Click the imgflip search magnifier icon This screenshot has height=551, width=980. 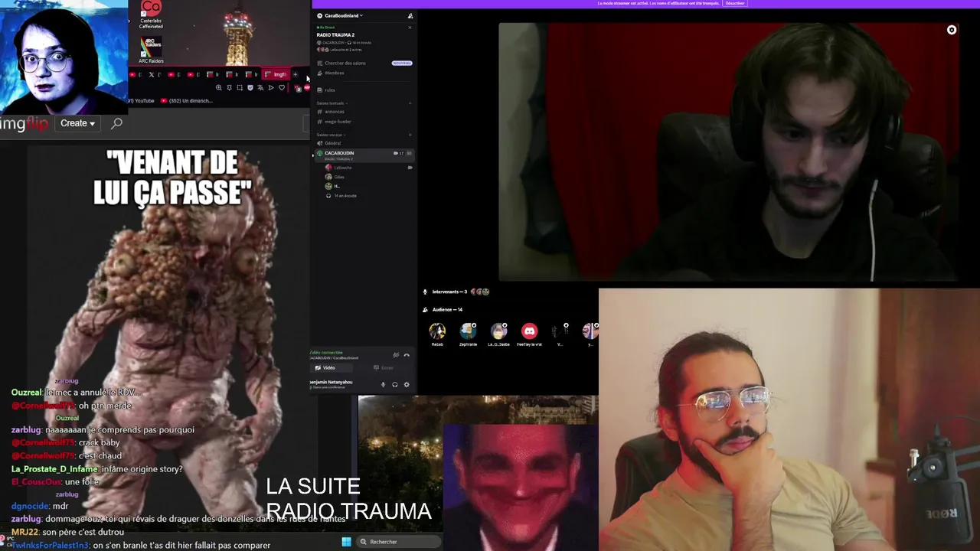pos(116,123)
